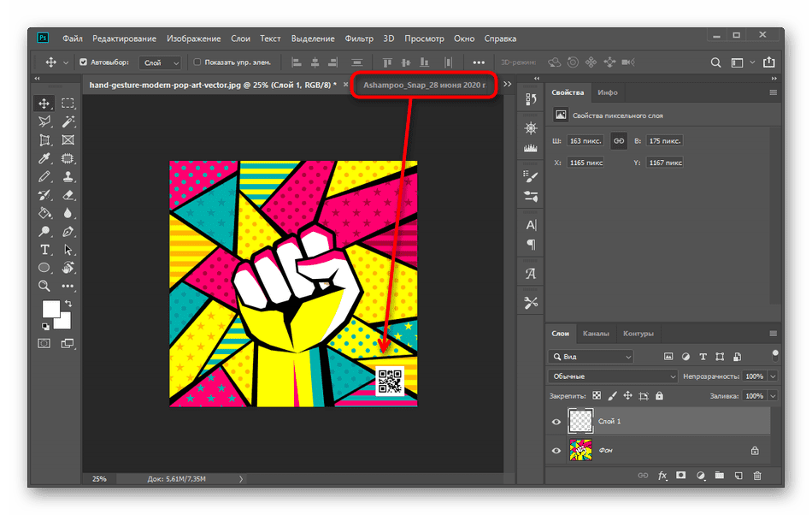Open the Paragraph panel icon
The height and width of the screenshot is (515, 812).
[532, 244]
